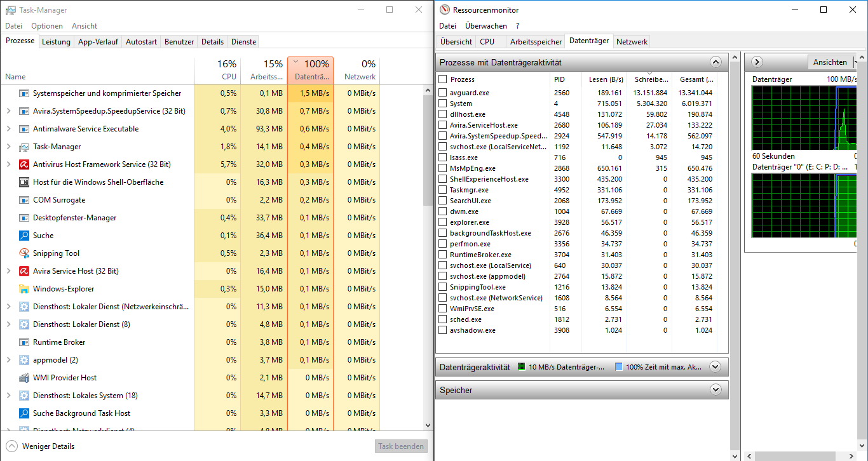Open the Ansichten dropdown in Ressourcenmonitor

coord(832,62)
